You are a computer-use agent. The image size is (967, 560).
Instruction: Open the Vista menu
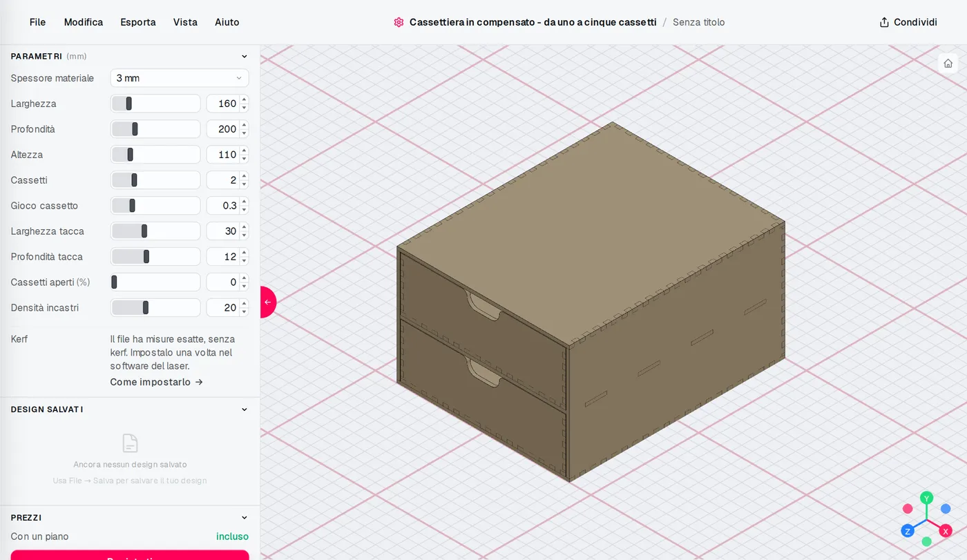click(185, 22)
